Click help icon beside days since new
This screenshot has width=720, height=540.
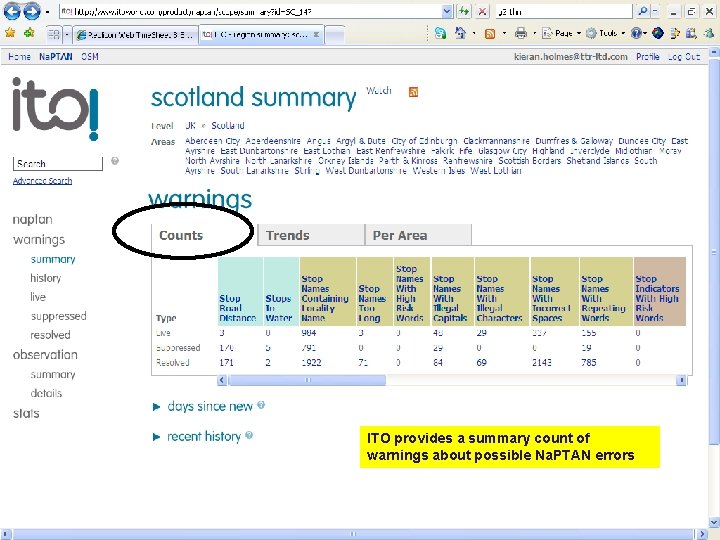(x=261, y=405)
